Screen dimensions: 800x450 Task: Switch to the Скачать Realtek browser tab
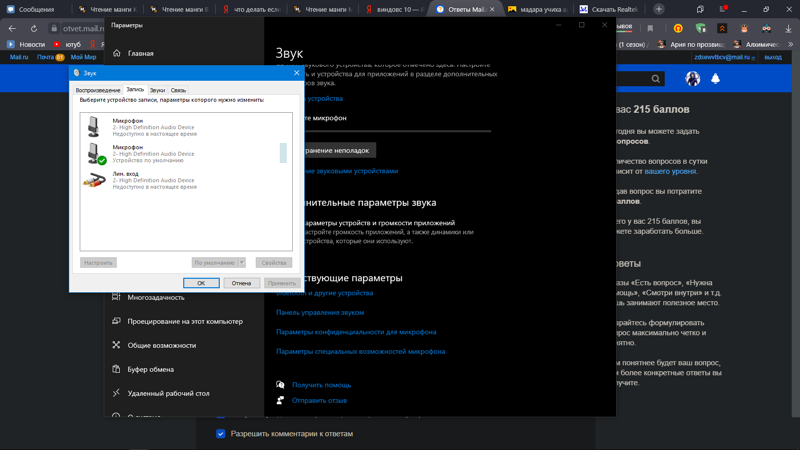click(x=610, y=9)
